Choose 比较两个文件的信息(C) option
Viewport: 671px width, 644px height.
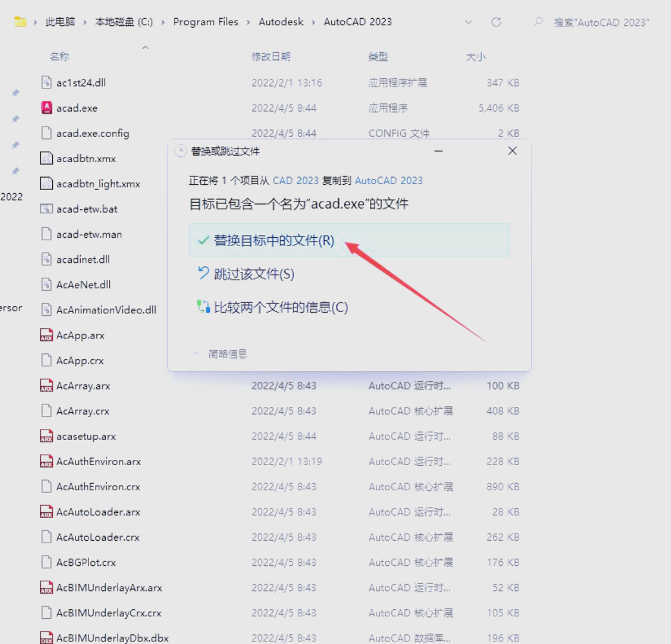coord(273,307)
